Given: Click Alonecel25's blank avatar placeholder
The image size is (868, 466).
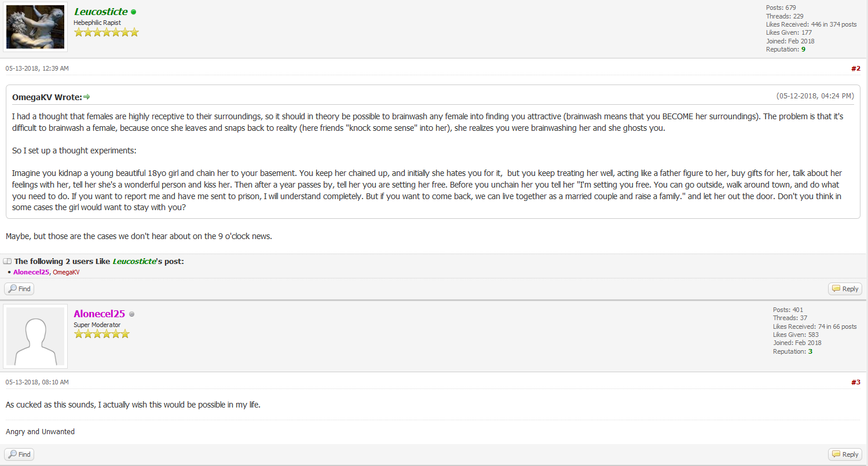Looking at the screenshot, I should coord(35,336).
